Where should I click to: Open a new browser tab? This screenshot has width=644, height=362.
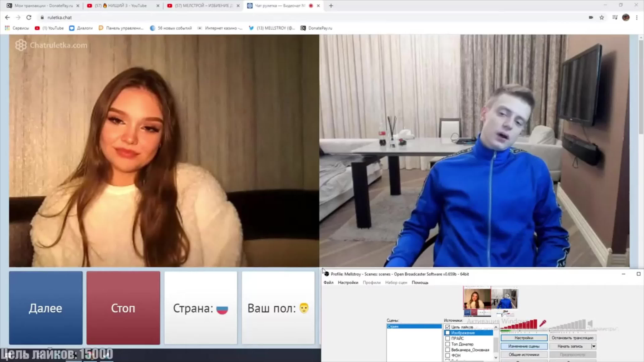(331, 6)
